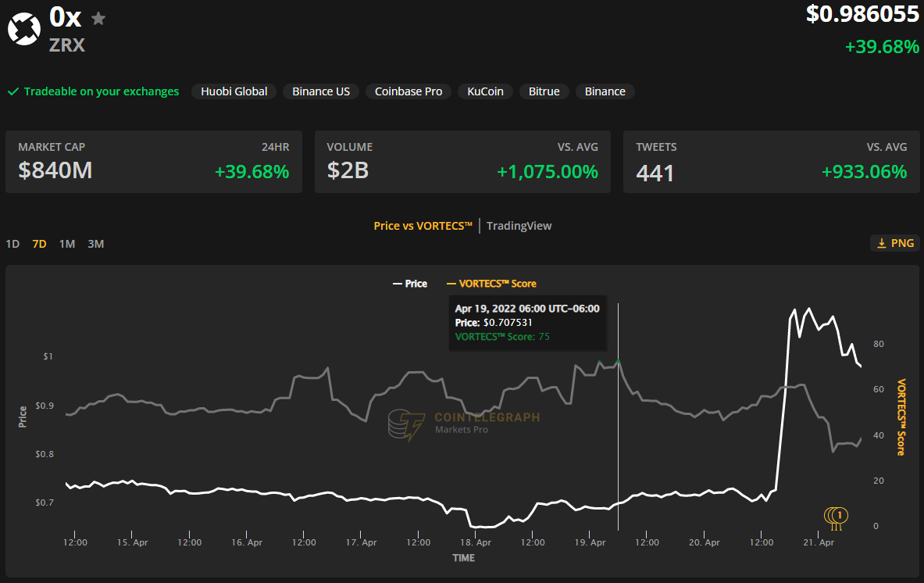Click the Tradeable on your exchanges label

pyautogui.click(x=102, y=91)
